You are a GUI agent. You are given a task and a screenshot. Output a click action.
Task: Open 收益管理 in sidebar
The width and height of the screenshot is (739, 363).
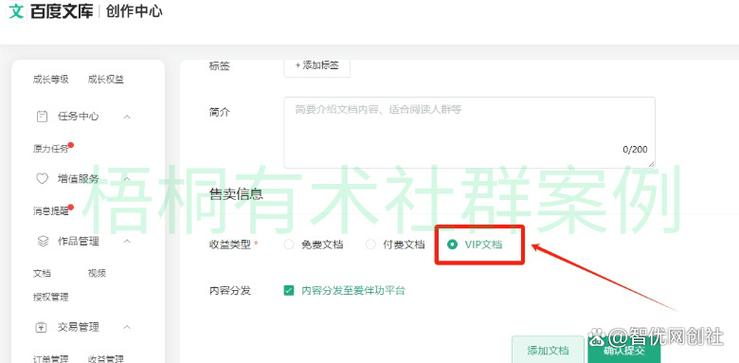click(106, 358)
